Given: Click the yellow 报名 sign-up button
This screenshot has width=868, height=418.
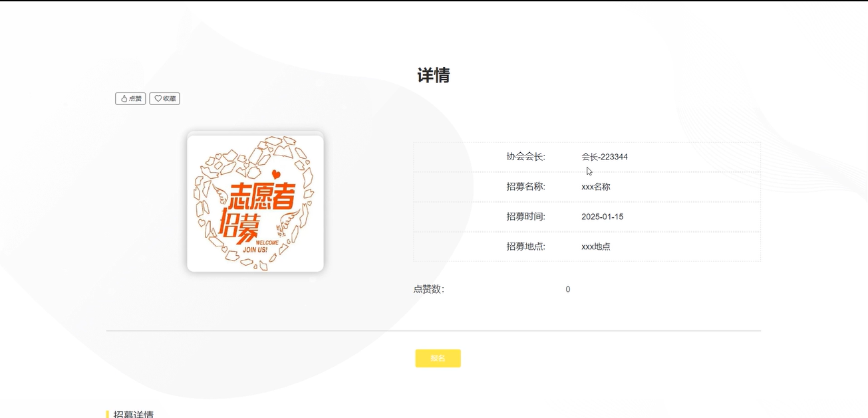Looking at the screenshot, I should click(438, 358).
